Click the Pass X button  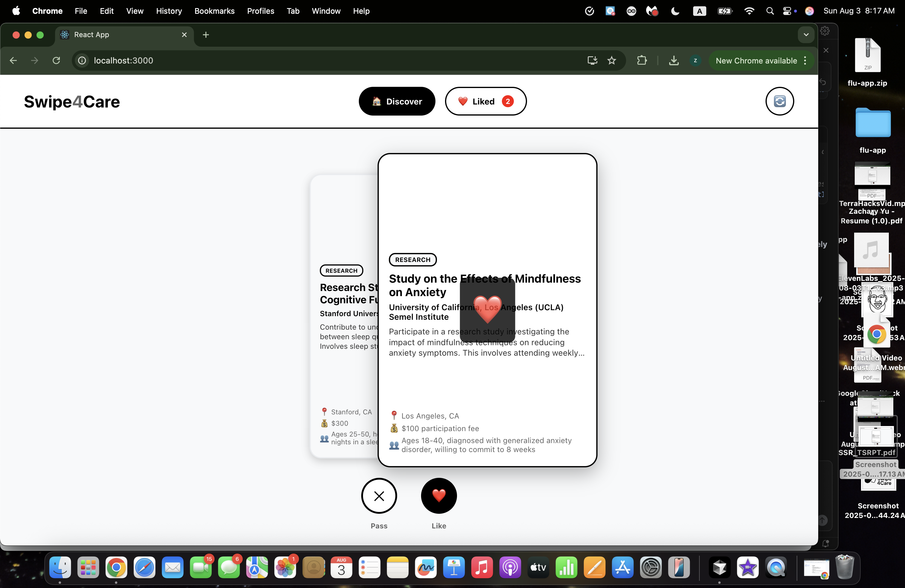point(379,495)
